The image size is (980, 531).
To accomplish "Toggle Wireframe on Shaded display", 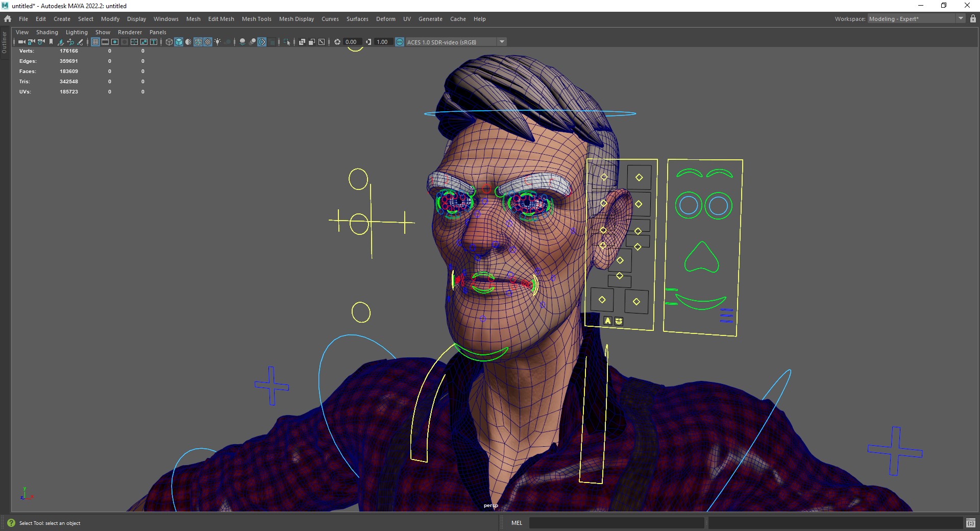I will [x=198, y=42].
